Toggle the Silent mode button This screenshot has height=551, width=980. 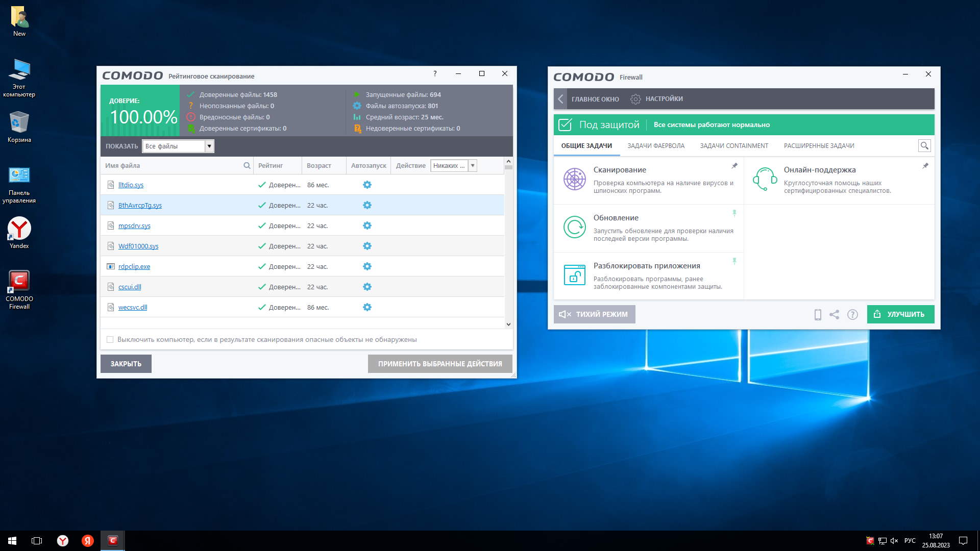click(x=594, y=314)
